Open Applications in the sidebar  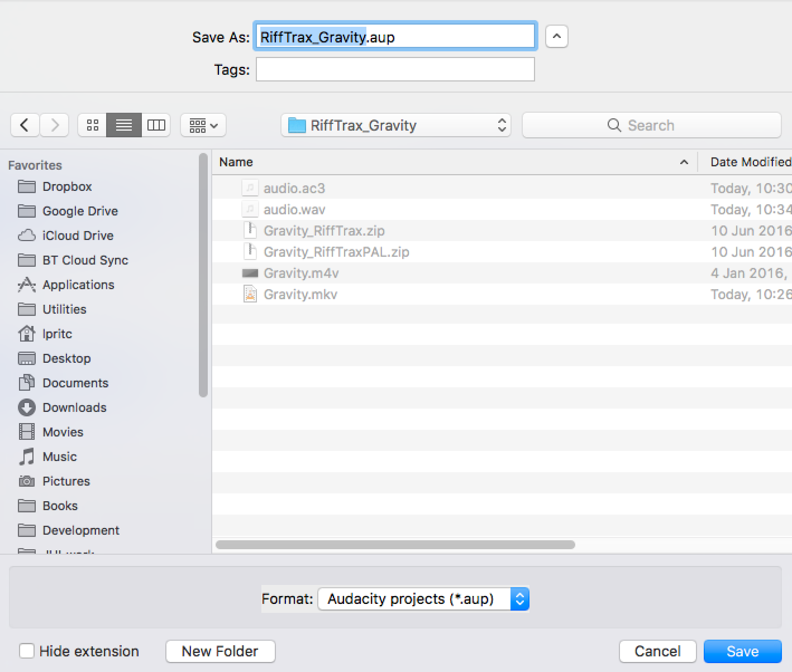pyautogui.click(x=78, y=285)
